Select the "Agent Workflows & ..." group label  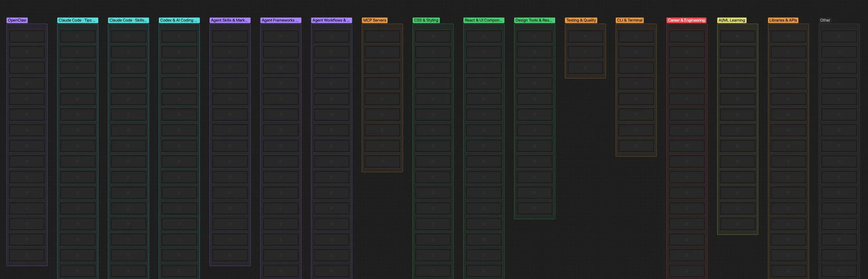331,20
